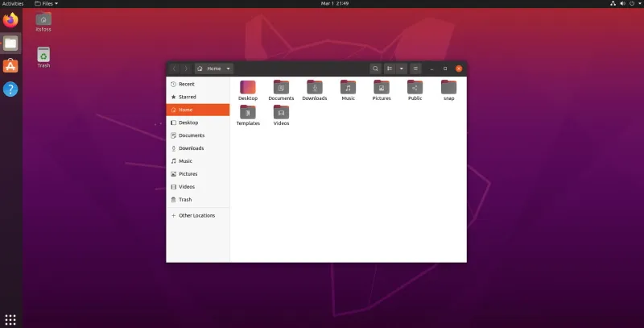Select the Music folder icon
This screenshot has height=328, width=644.
coord(348,87)
